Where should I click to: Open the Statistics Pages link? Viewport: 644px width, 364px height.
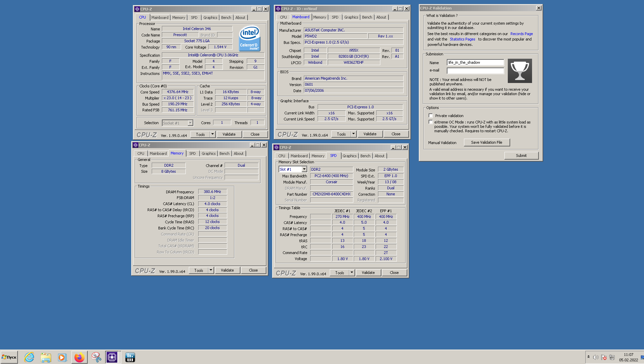coord(463,39)
